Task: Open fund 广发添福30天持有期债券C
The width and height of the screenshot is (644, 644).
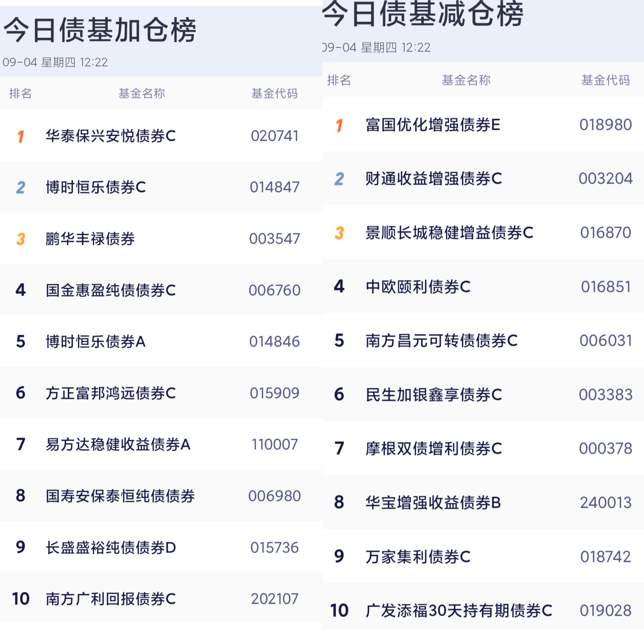Action: pos(459,611)
